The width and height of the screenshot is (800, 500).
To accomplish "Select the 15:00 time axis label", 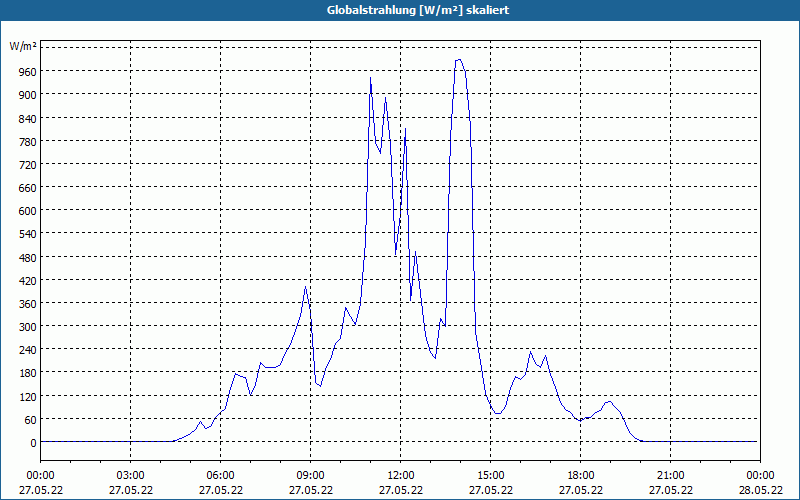I will 490,476.
